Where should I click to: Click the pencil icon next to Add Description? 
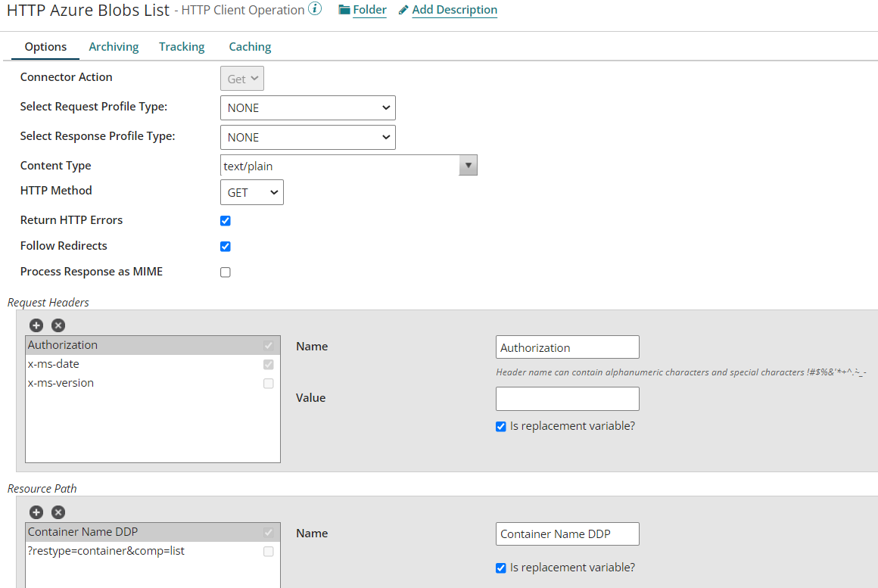(402, 10)
